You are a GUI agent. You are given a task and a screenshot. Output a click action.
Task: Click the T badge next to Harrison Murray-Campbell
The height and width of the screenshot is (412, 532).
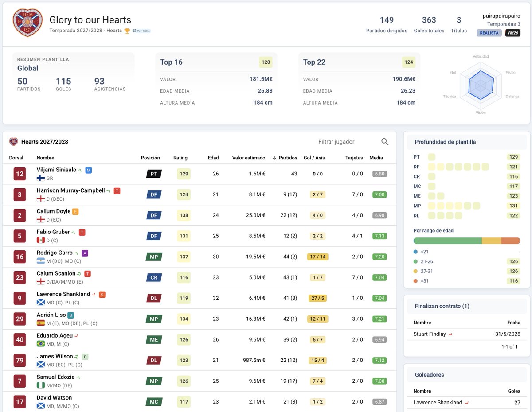click(x=117, y=191)
